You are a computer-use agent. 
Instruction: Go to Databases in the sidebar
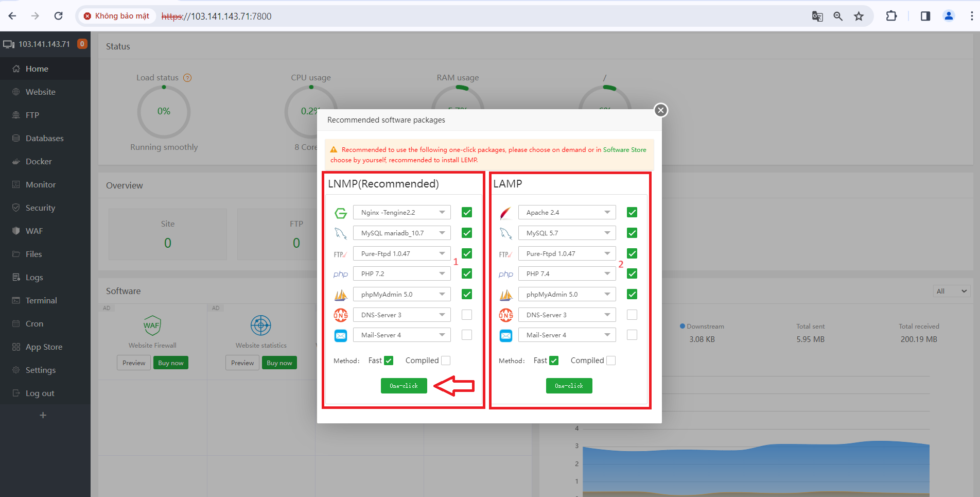[x=44, y=138]
